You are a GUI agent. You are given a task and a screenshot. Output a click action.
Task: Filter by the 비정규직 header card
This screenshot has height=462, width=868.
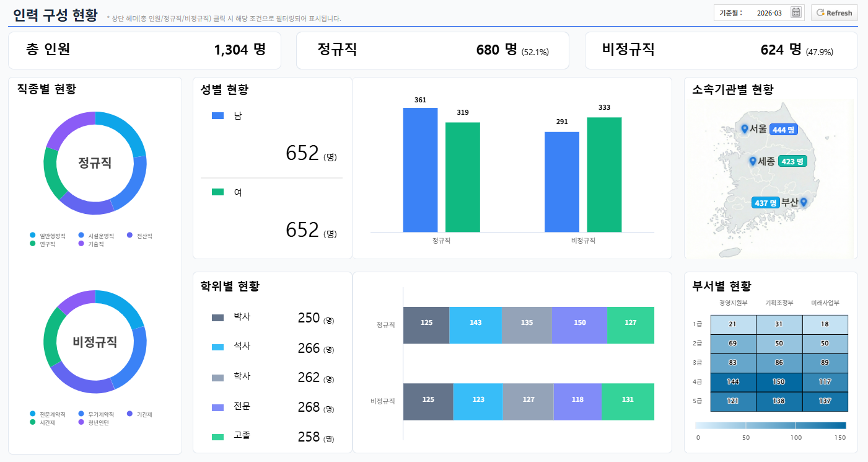point(721,50)
